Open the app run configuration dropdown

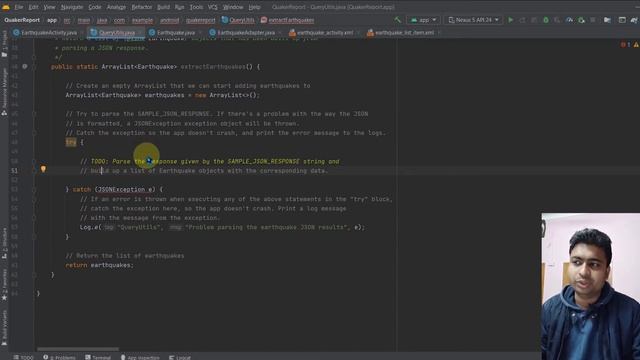pyautogui.click(x=424, y=20)
